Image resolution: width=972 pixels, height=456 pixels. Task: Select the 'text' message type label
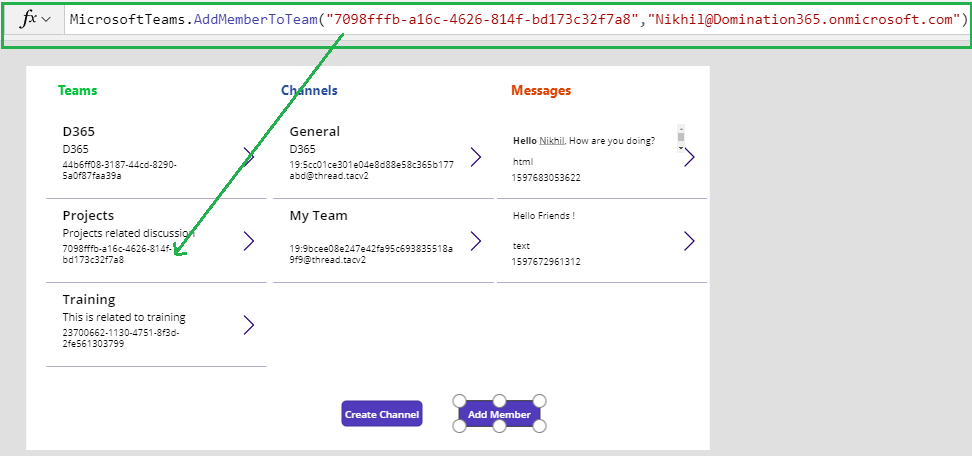click(521, 246)
